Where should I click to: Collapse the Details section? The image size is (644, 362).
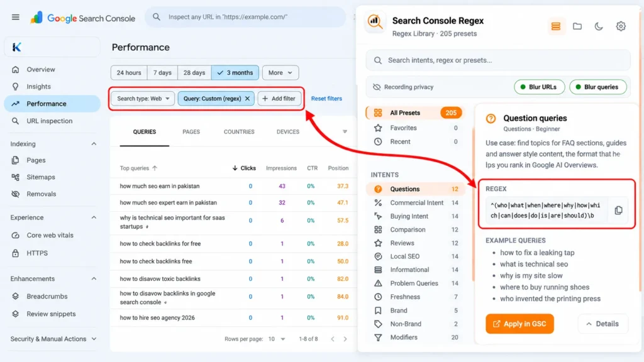602,324
